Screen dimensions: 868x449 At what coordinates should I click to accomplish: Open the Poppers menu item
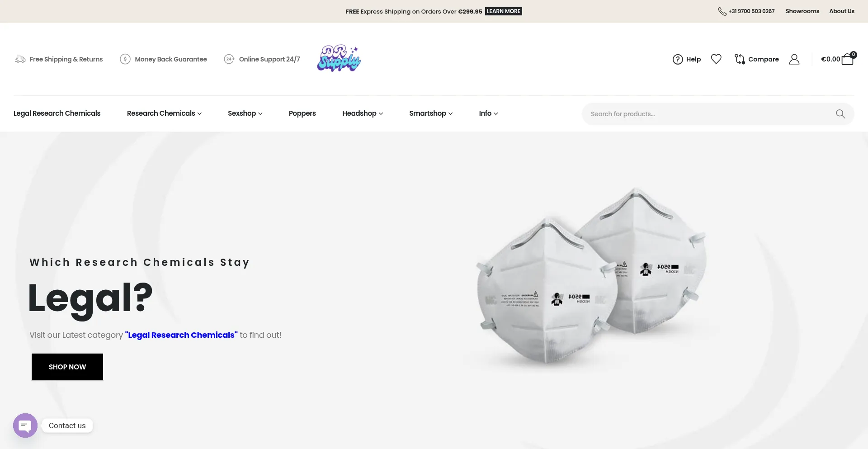click(x=302, y=113)
